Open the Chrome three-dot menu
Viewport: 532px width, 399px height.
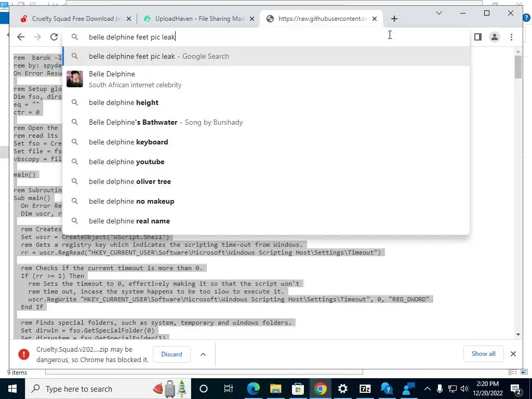pos(511,37)
